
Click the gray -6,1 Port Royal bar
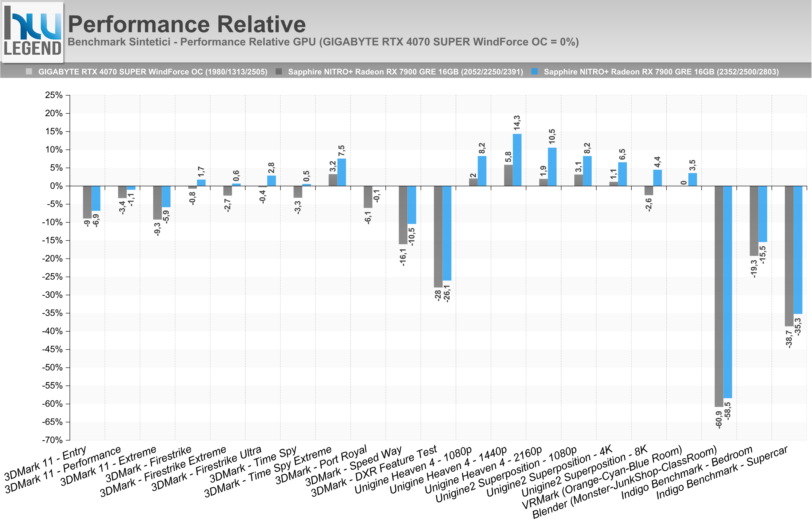tap(368, 197)
